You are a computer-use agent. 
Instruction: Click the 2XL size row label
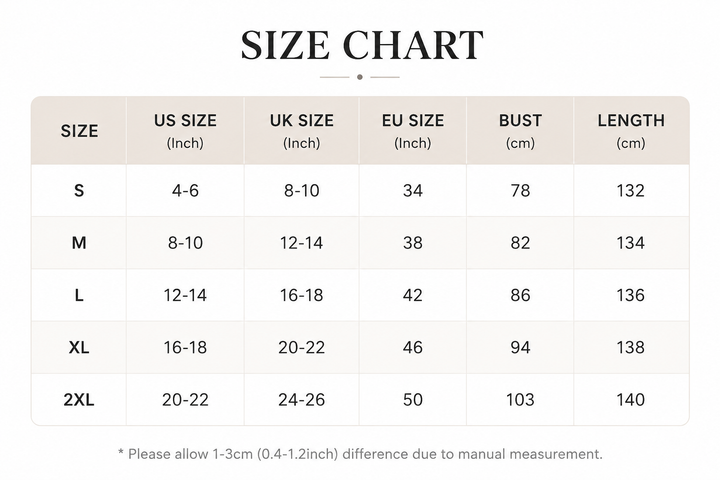pyautogui.click(x=79, y=400)
